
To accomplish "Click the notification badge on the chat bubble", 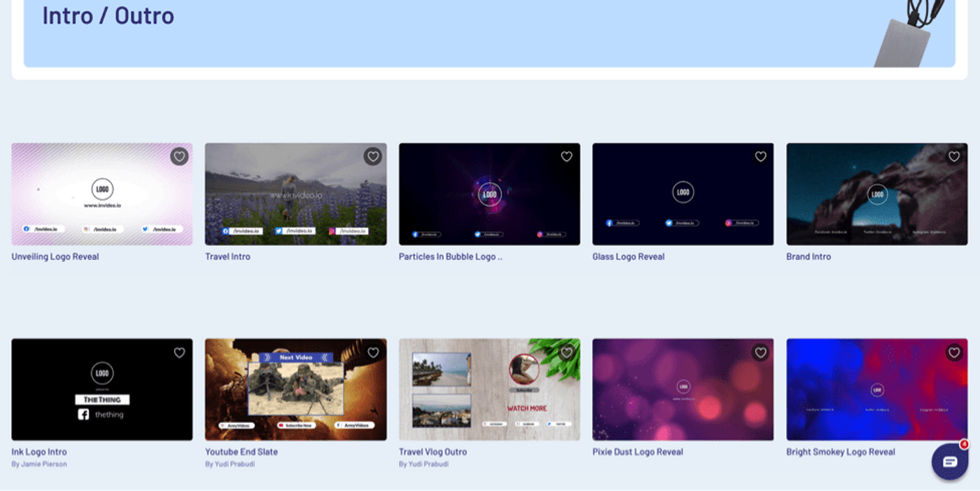I will pyautogui.click(x=964, y=444).
